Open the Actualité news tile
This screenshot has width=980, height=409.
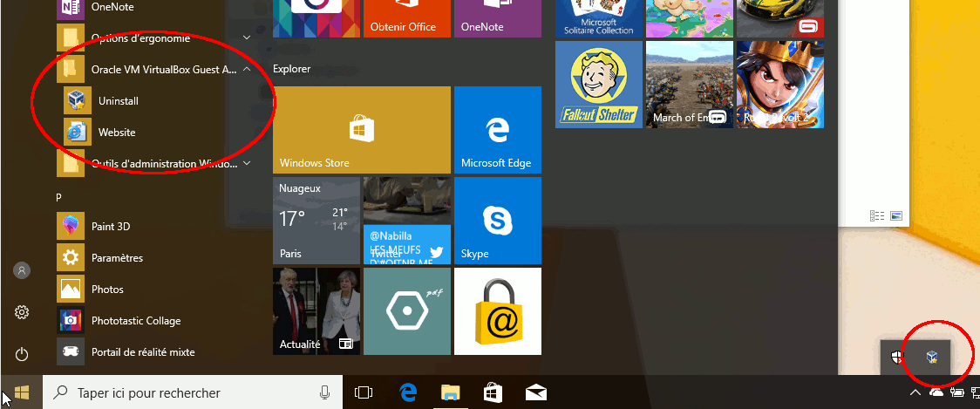point(316,310)
